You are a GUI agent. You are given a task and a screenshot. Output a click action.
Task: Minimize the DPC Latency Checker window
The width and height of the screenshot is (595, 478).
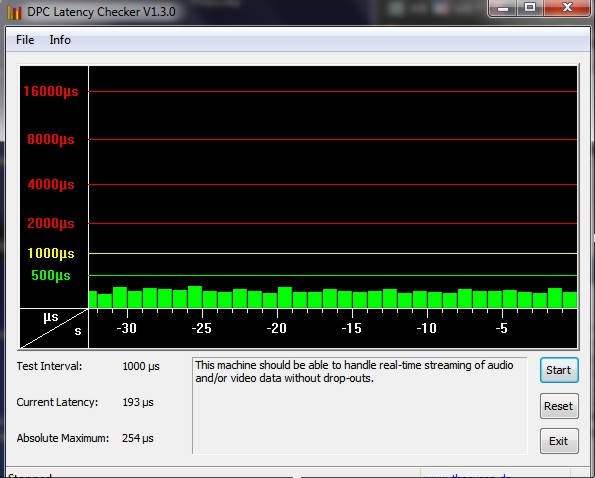click(x=503, y=8)
